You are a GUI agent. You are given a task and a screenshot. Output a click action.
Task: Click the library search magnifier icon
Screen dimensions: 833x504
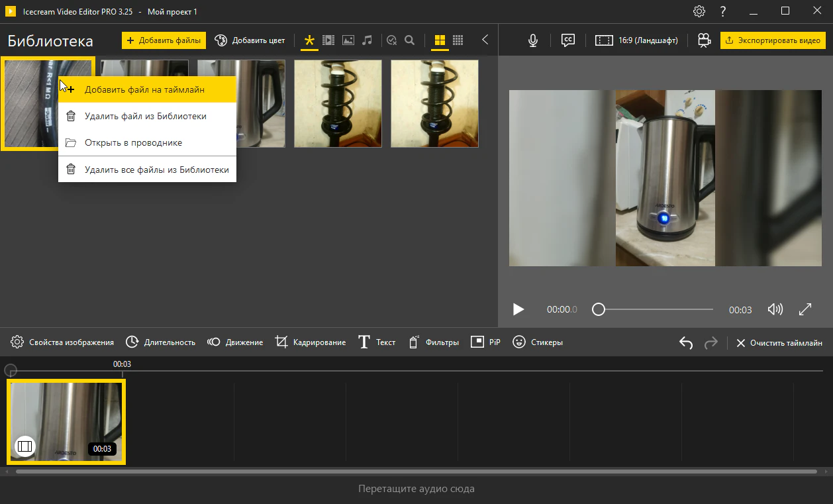coord(410,40)
